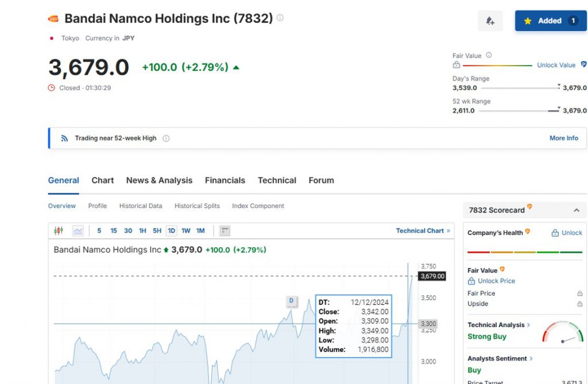Image resolution: width=588 pixels, height=384 pixels.
Task: Click the clock icon beside Closed
Action: click(51, 88)
